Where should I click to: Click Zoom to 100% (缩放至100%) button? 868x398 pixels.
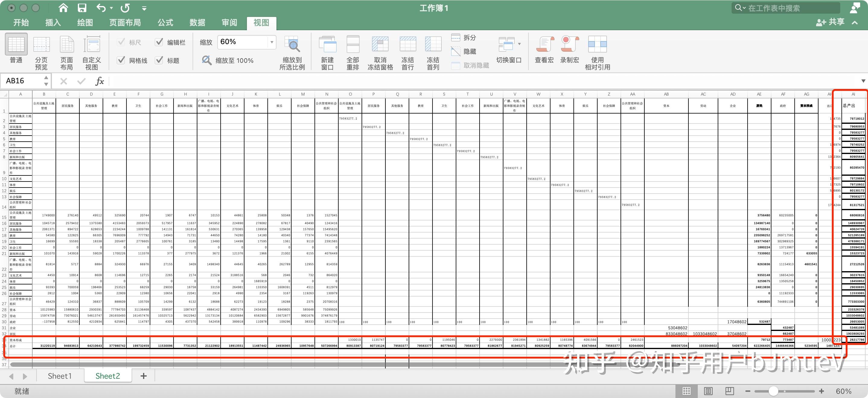(x=228, y=60)
